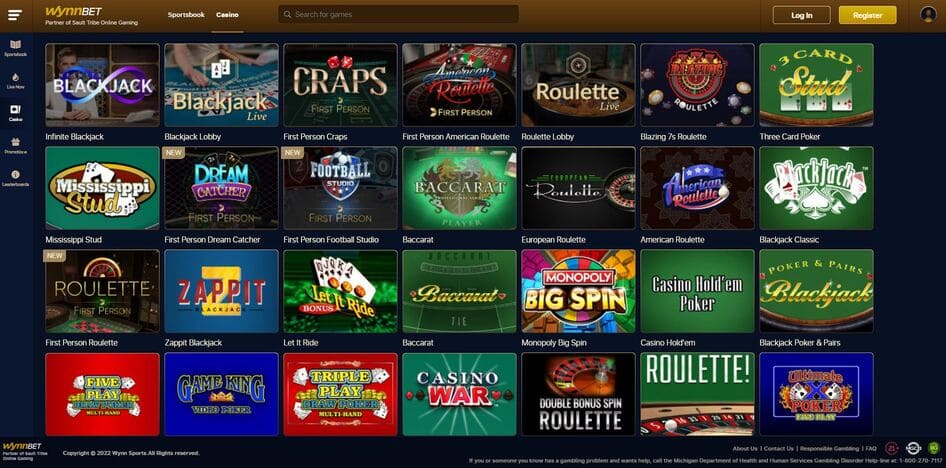Launch the First Person Craps game
This screenshot has height=468, width=946.
tap(340, 84)
